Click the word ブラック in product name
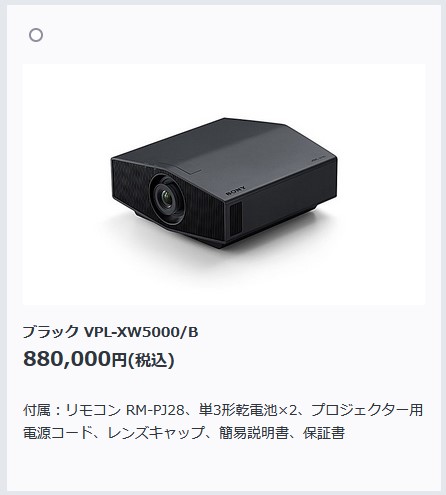Screen dimensions: 446x495 point(51,332)
